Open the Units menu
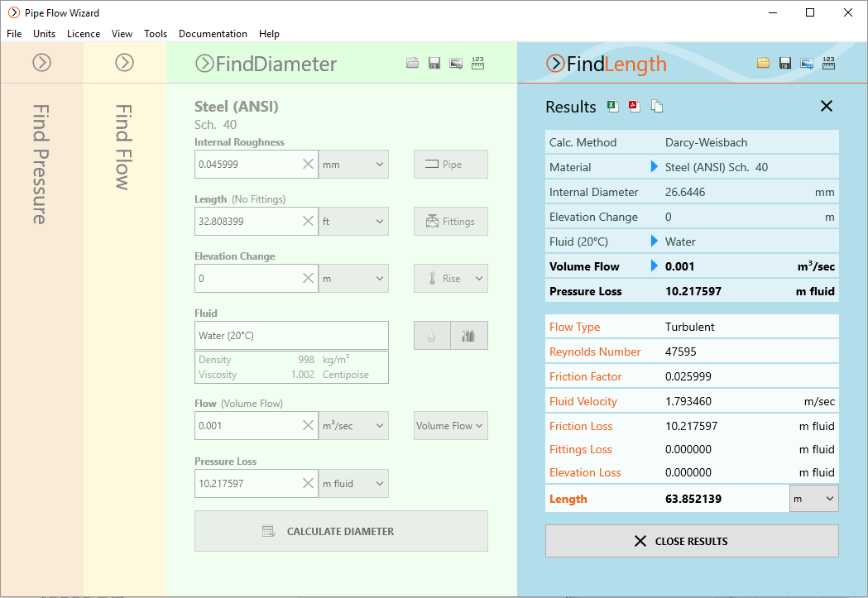Image resolution: width=868 pixels, height=598 pixels. [x=45, y=34]
